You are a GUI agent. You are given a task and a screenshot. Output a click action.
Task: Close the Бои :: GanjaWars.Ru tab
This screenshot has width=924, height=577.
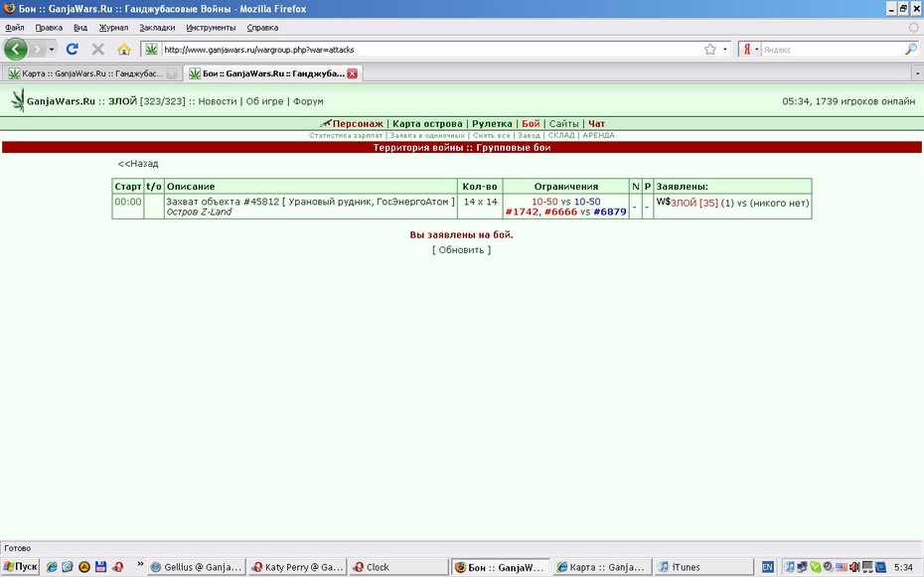352,73
